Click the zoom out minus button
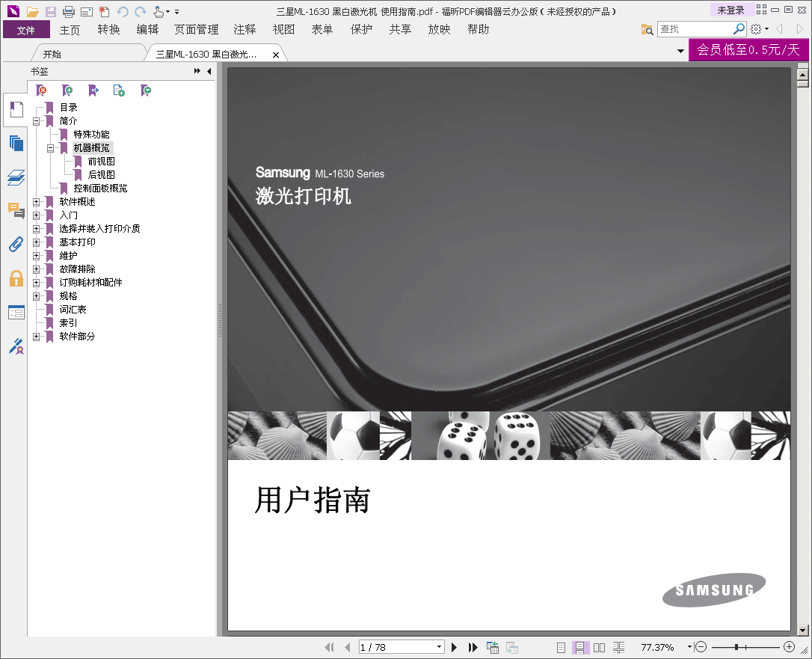Viewport: 812px width, 659px height. pyautogui.click(x=701, y=646)
